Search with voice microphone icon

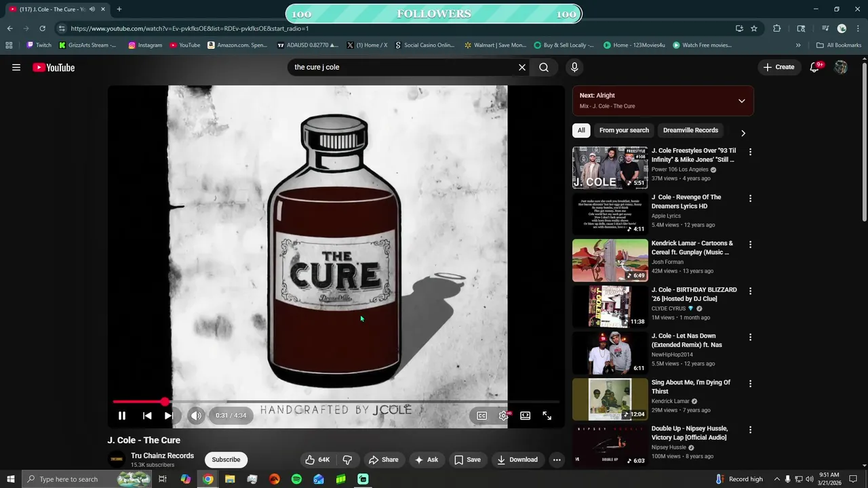pos(574,67)
